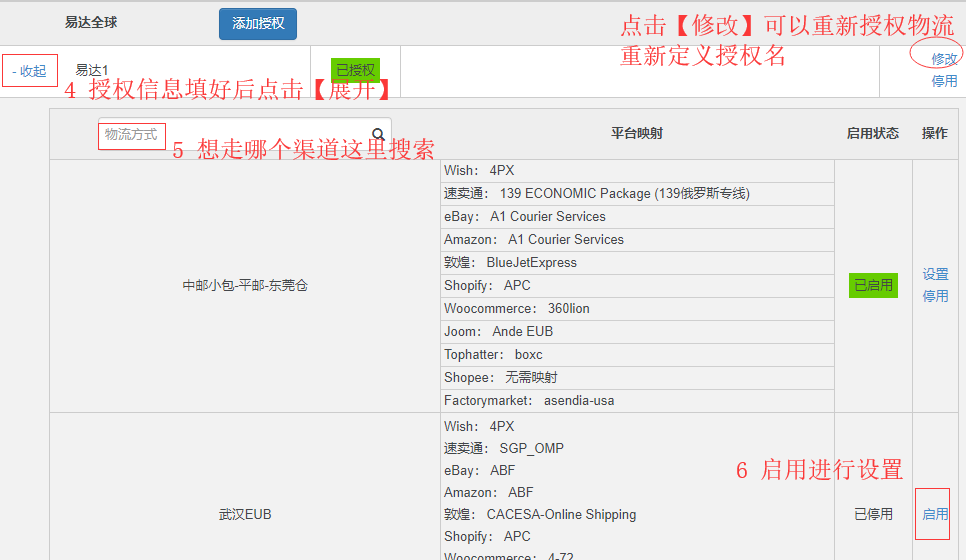Click the Shopee 无需映射 mapping row
Viewport: 966px width, 560px height.
click(638, 378)
